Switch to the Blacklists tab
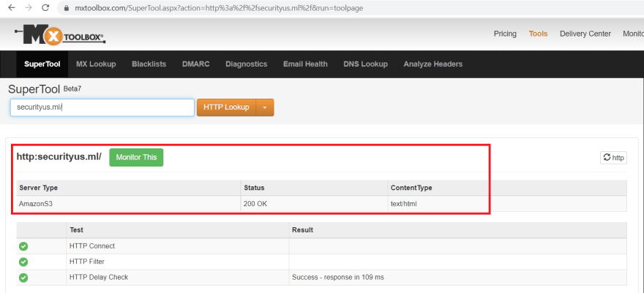The width and height of the screenshot is (644, 293). [149, 64]
